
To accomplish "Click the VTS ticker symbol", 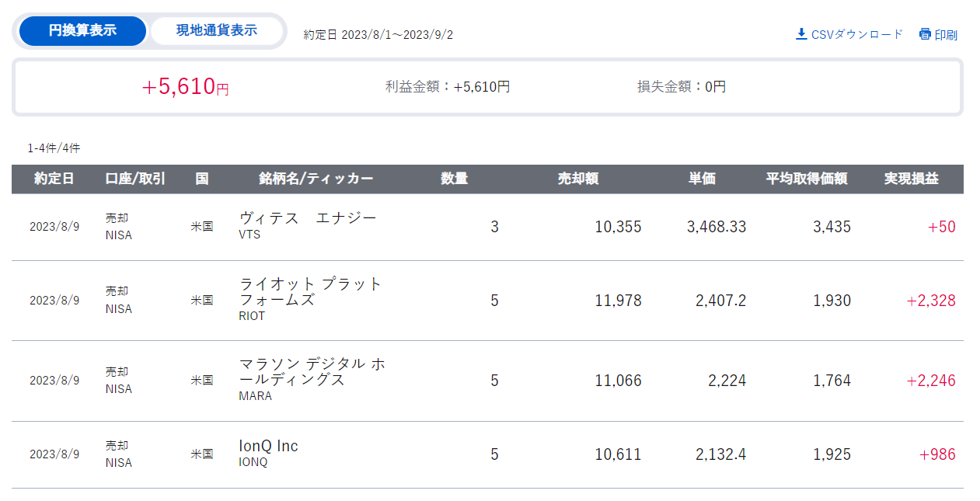I will coord(249,235).
